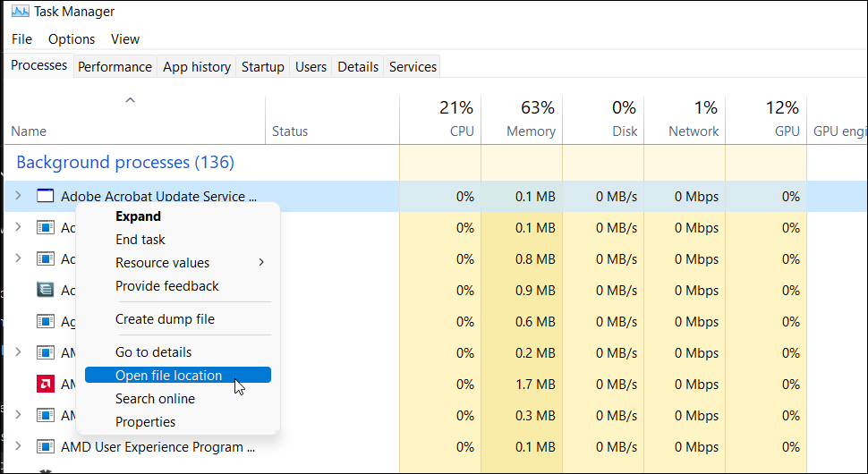Open the File menu

21,39
